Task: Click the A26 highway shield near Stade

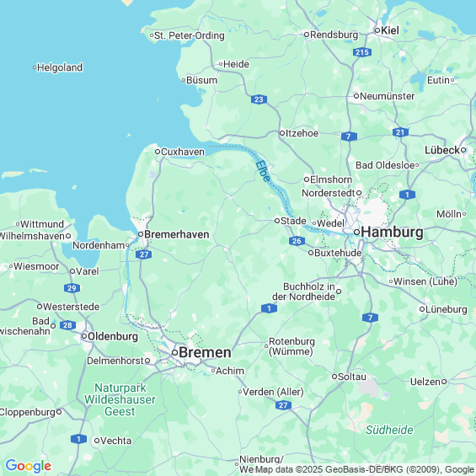Action: (x=297, y=241)
